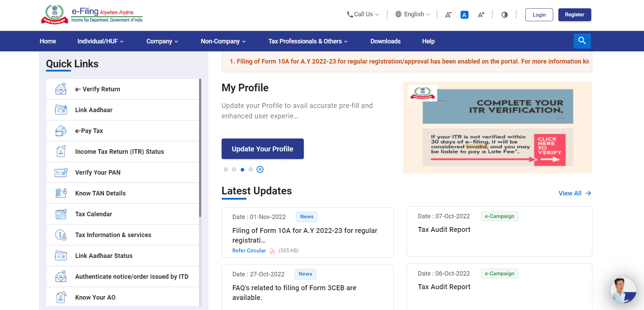Open the 06-Oct-2022 Tax Audit Report card
The image size is (644, 310).
(499, 287)
